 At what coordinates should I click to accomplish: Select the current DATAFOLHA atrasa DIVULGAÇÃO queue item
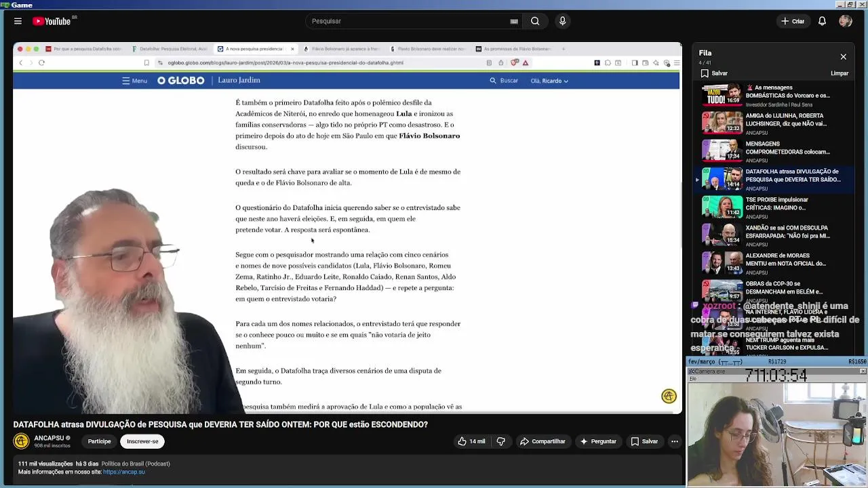coord(775,179)
